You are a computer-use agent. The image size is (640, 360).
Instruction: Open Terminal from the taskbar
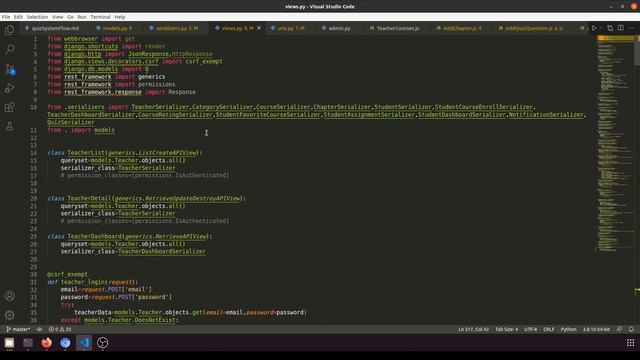pyautogui.click(x=28, y=343)
